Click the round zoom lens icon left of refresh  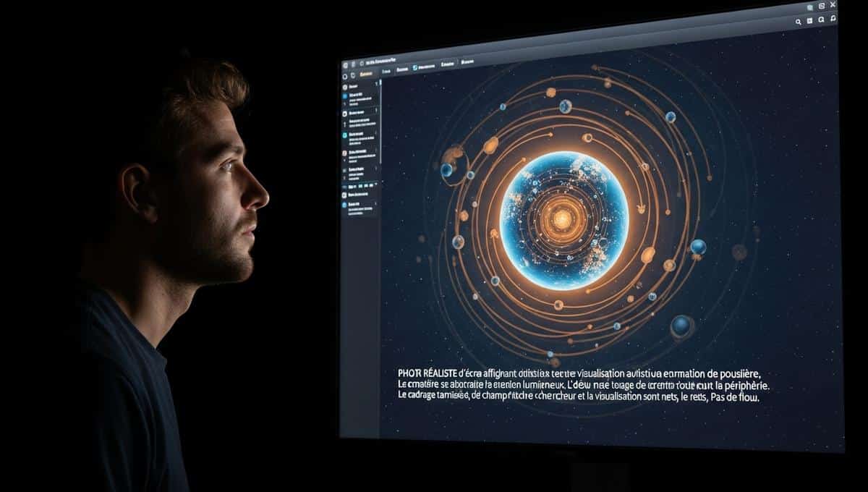point(821,21)
